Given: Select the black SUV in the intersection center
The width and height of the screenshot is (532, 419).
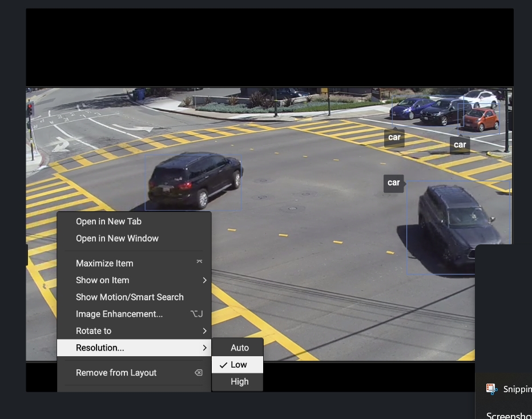Looking at the screenshot, I should [194, 179].
